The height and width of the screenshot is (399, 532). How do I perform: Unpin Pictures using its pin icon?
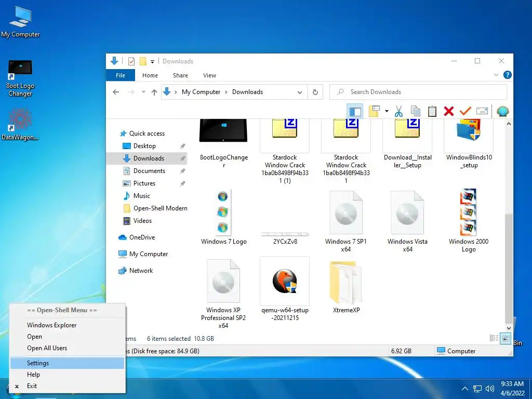click(182, 183)
